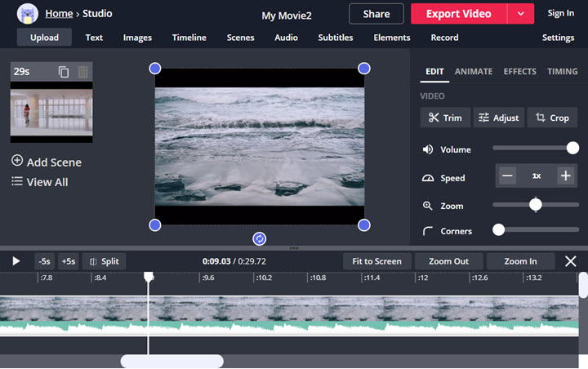Image resolution: width=588 pixels, height=369 pixels.
Task: Click the Volume slider handle
Action: point(572,149)
